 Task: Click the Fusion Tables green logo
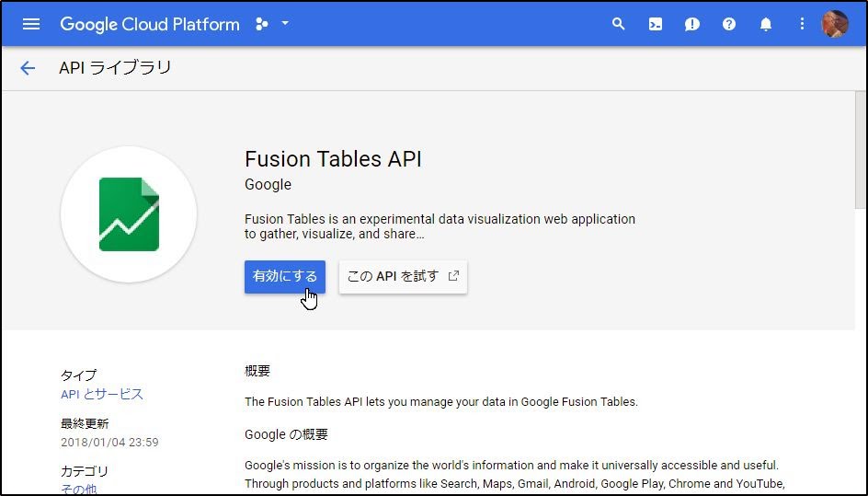pos(129,214)
